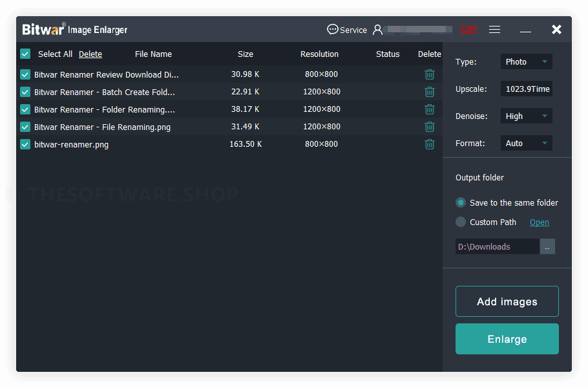Click trash icon for bitwar-renamer.png row

430,144
